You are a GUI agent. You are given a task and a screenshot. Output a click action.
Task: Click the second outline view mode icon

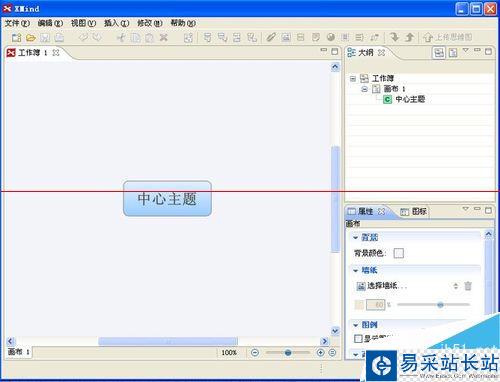(453, 53)
